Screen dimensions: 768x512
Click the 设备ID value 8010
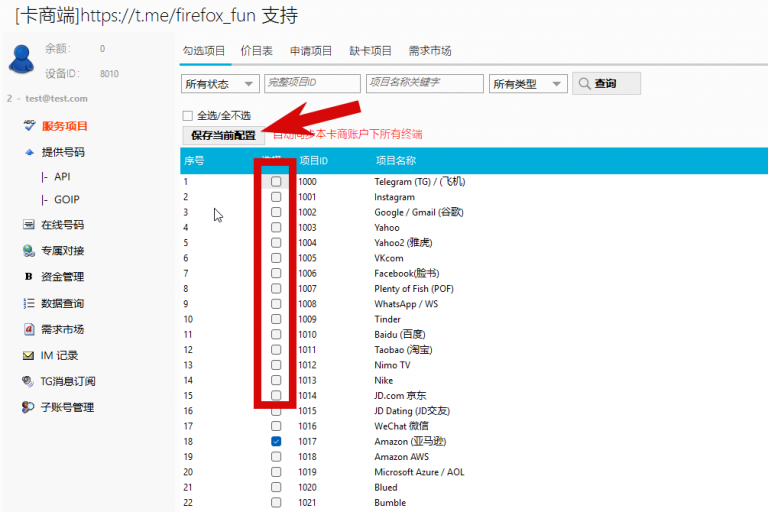109,74
